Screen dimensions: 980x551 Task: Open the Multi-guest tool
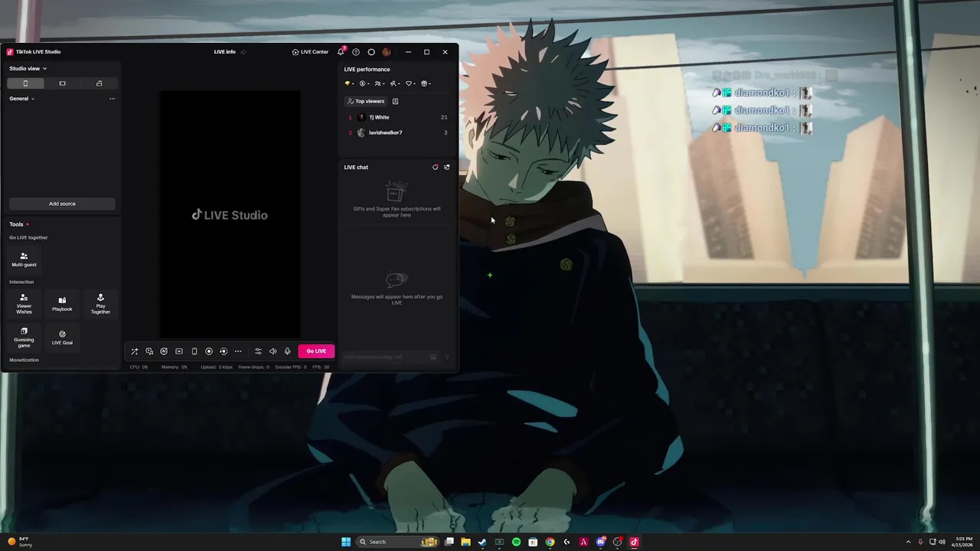(24, 259)
